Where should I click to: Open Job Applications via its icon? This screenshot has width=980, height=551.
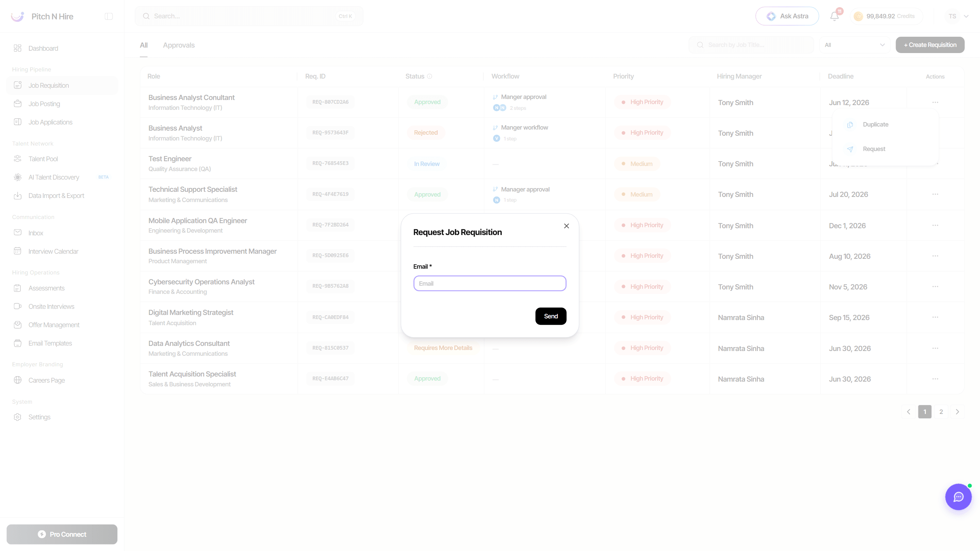pyautogui.click(x=17, y=122)
